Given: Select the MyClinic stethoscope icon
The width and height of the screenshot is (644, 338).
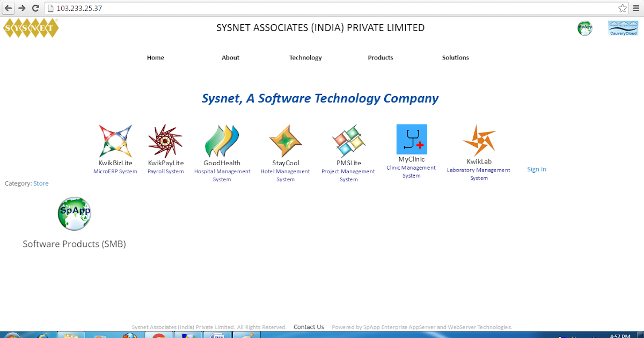Looking at the screenshot, I should [x=411, y=139].
